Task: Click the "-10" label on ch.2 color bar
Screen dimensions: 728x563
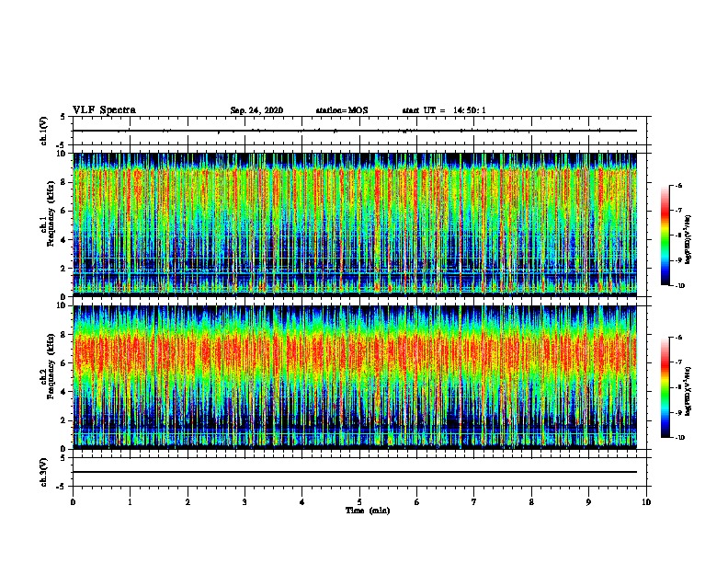Action: click(679, 438)
